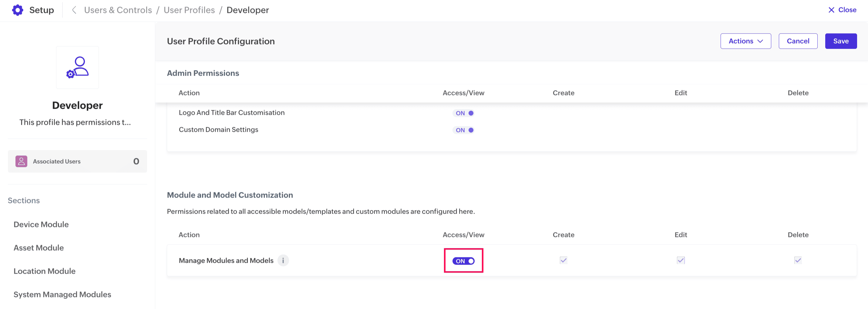
Task: Click the back arrow beside breadcrumb
Action: [x=74, y=10]
